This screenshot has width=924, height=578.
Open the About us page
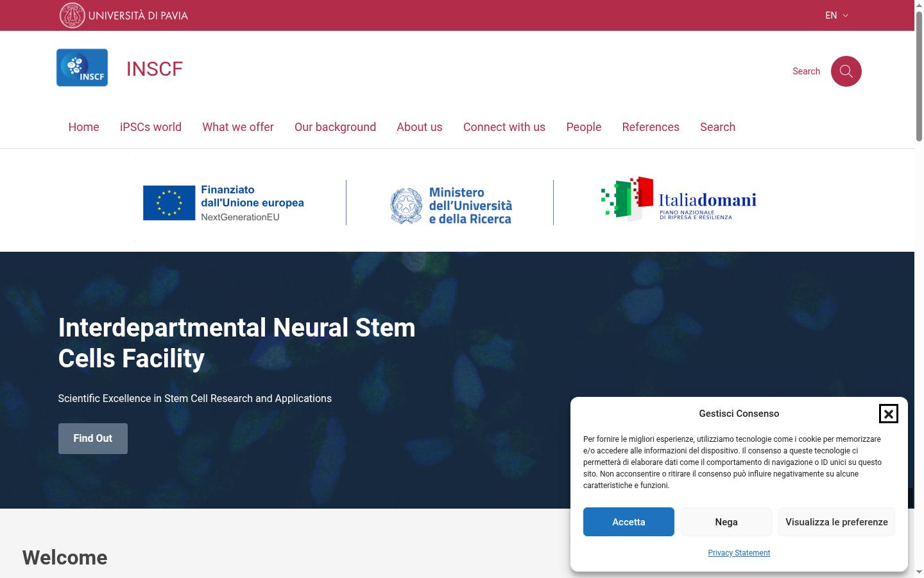420,127
